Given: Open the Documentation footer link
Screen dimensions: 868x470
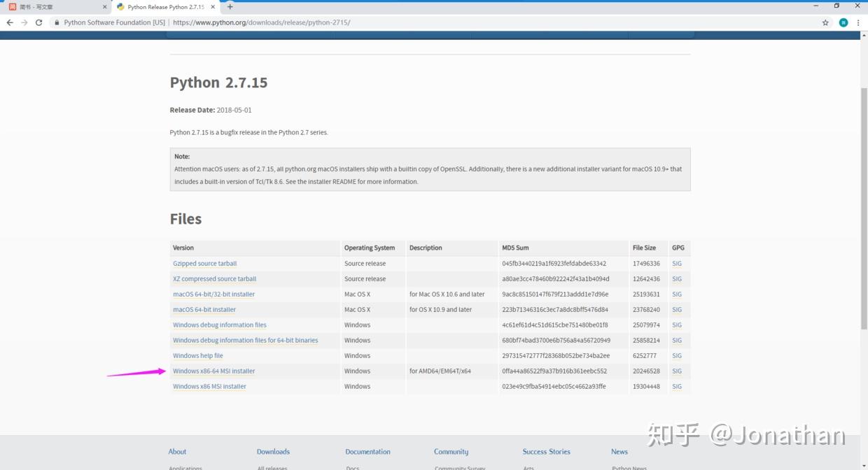Looking at the screenshot, I should coord(367,451).
